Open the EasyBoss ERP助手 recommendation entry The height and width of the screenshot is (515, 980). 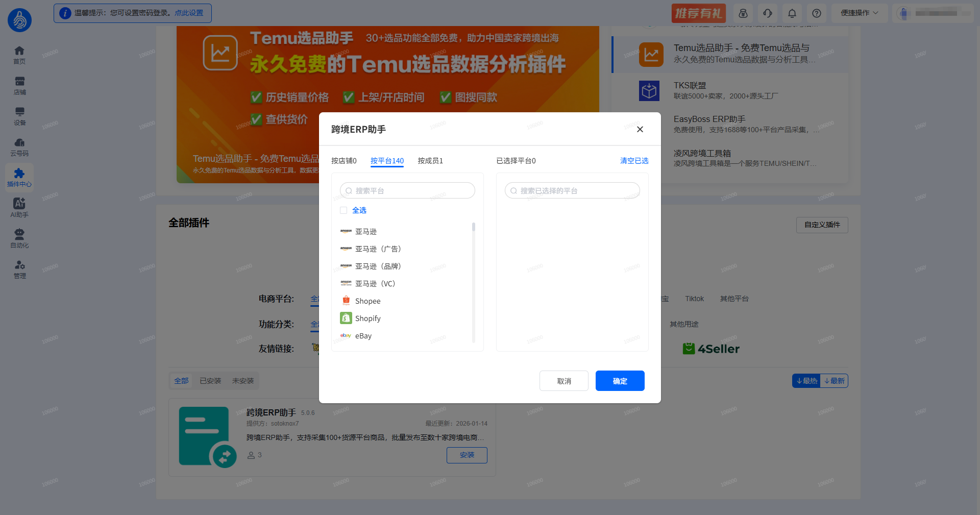click(730, 124)
